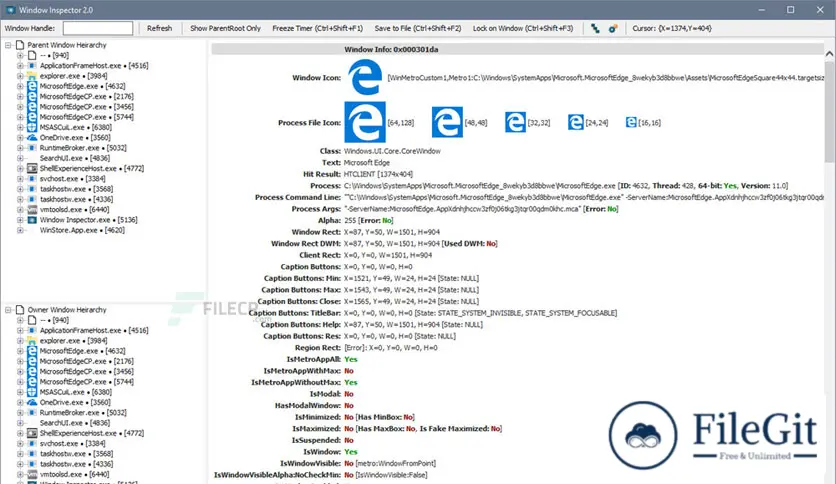Click the Refresh button
Viewport: 836px width, 484px height.
coord(159,28)
